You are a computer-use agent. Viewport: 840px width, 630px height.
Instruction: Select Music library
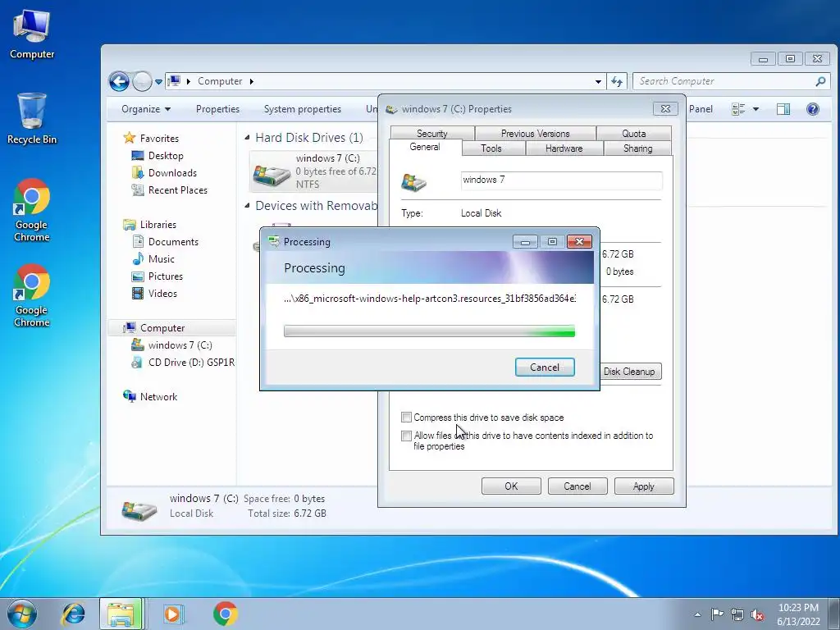point(161,259)
